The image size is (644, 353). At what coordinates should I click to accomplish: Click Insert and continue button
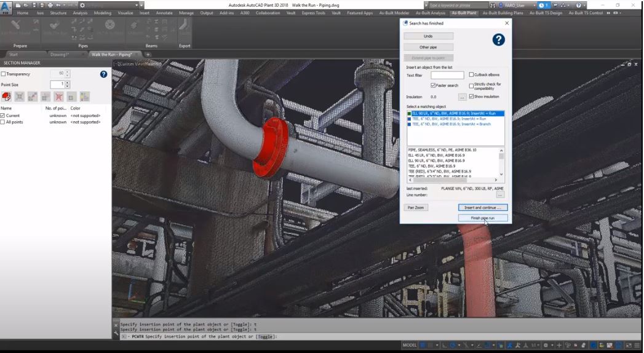[x=483, y=208]
